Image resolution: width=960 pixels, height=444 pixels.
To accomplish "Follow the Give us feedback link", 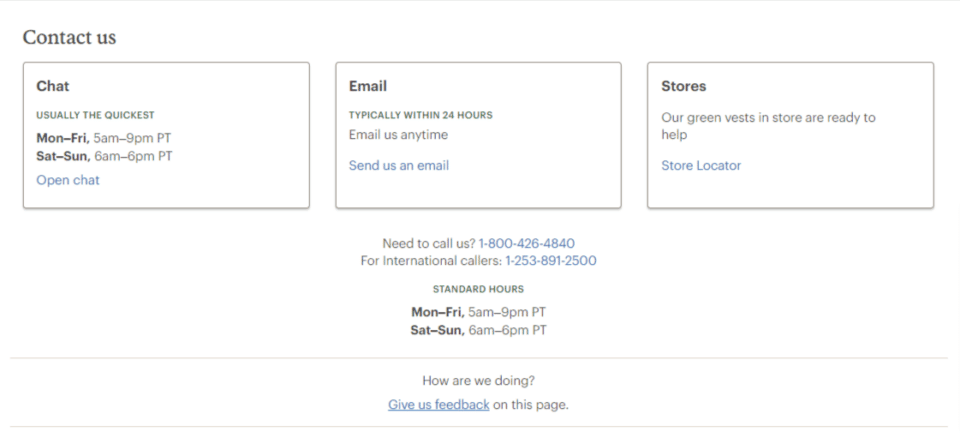I will click(438, 405).
